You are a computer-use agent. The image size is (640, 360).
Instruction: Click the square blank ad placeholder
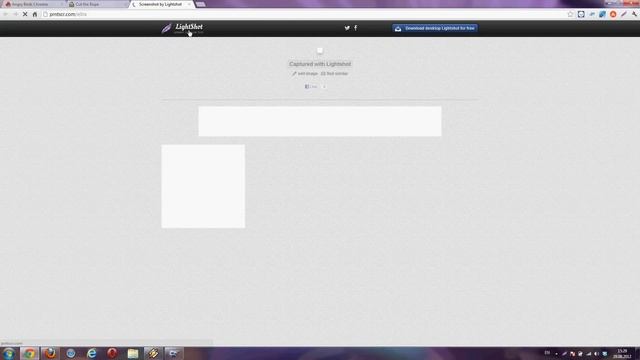pos(203,186)
